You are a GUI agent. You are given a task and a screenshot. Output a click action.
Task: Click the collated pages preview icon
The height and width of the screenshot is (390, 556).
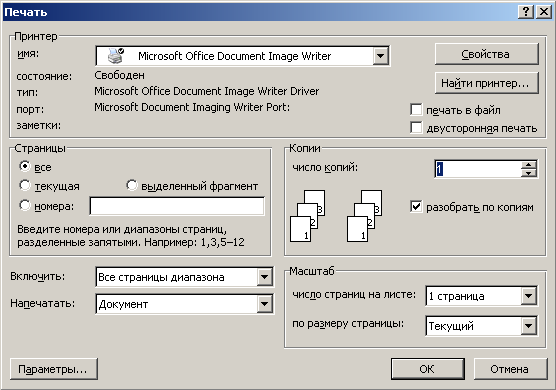point(336,216)
